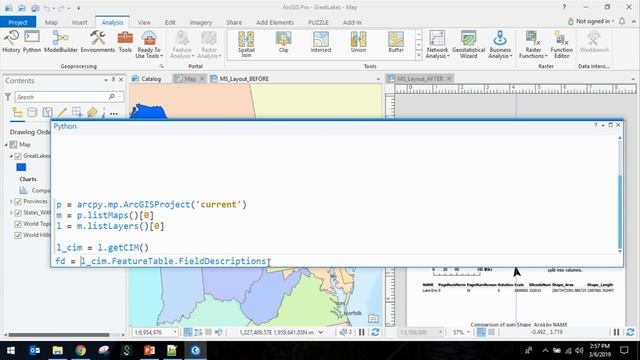Launch ModelBuilder from Analysis ribbon
The width and height of the screenshot is (640, 360).
click(x=60, y=41)
